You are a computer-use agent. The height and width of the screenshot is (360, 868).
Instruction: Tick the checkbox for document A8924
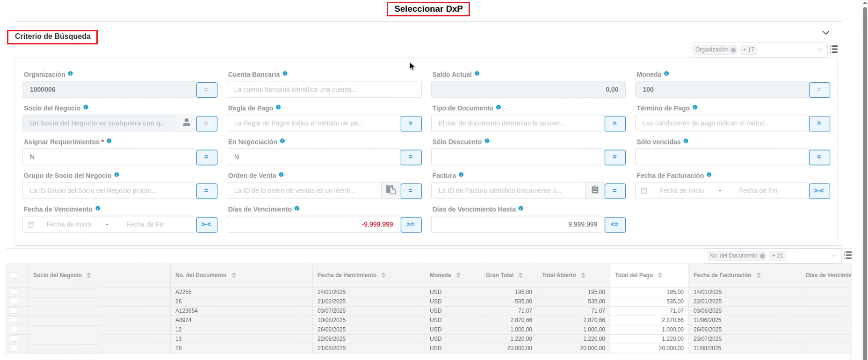[14, 320]
